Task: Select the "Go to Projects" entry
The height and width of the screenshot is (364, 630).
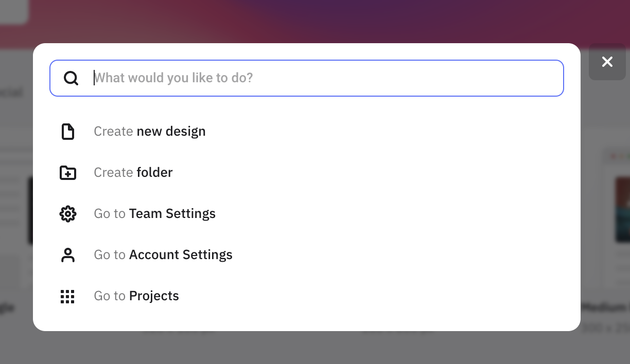Action: click(136, 296)
